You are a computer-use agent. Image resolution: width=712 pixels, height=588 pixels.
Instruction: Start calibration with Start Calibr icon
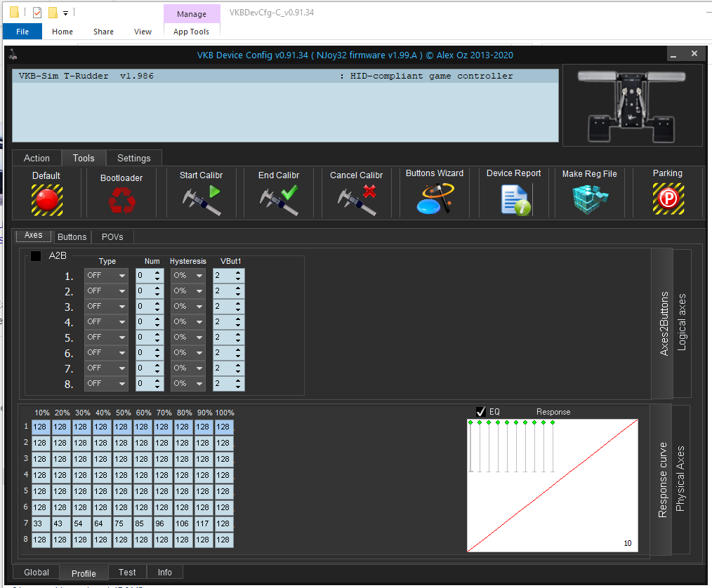[201, 200]
